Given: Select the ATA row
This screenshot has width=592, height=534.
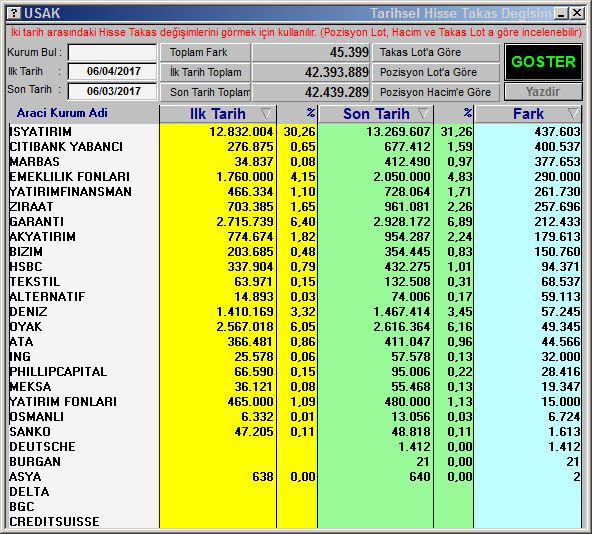Looking at the screenshot, I should click(294, 342).
